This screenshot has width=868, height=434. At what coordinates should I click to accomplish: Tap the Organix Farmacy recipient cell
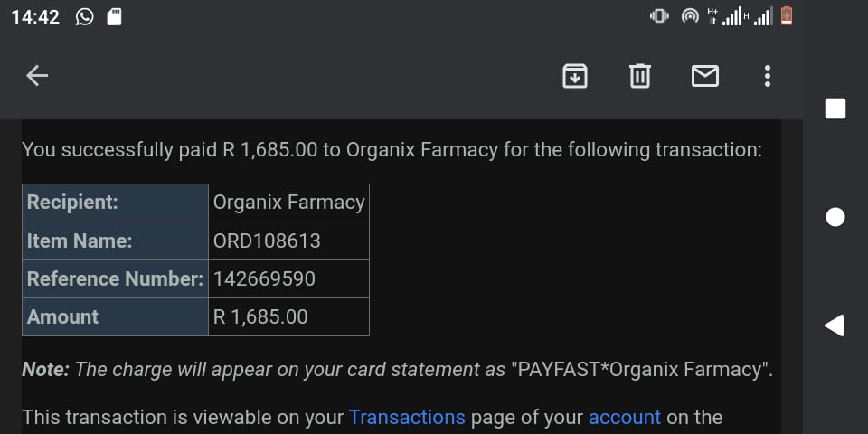(288, 203)
